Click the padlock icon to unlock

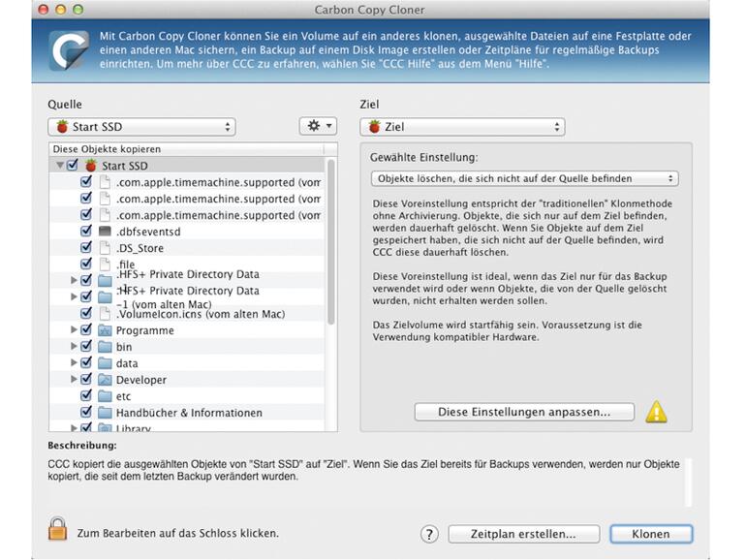[x=57, y=529]
